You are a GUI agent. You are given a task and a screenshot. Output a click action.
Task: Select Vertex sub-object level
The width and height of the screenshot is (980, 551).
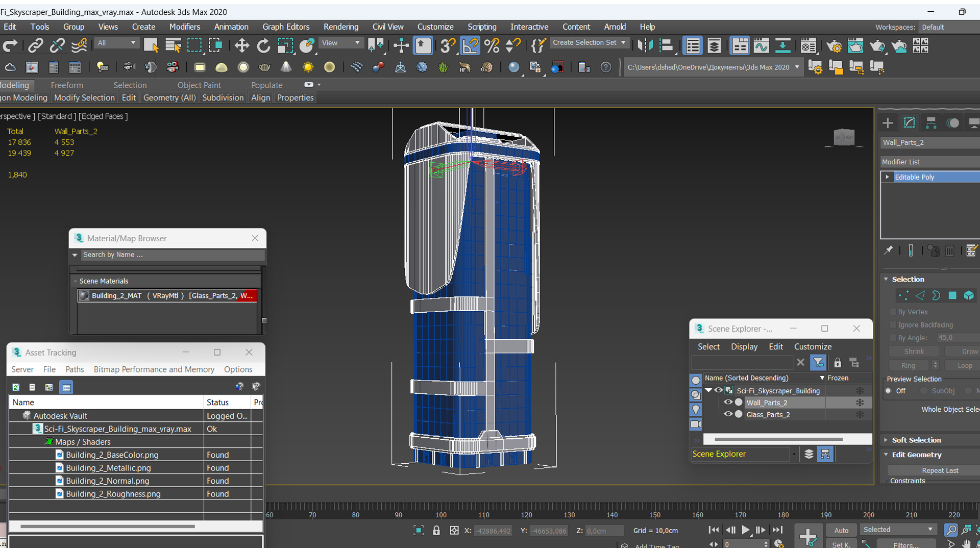(903, 295)
